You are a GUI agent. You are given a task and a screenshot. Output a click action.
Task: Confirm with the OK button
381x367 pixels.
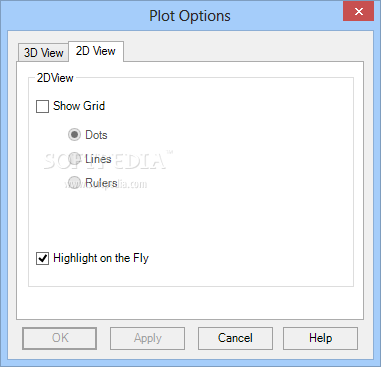tap(60, 338)
